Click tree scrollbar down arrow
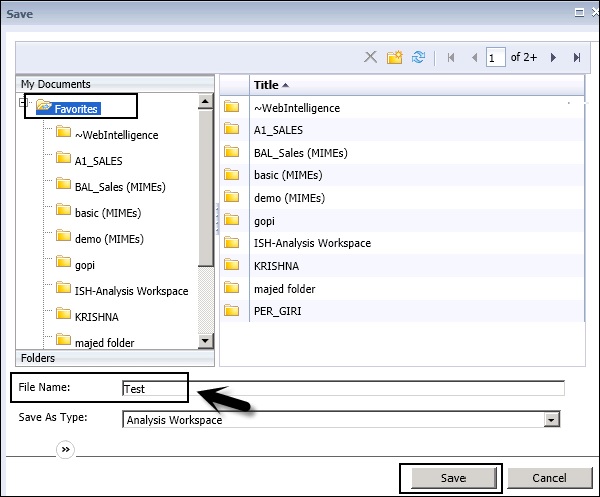This screenshot has height=497, width=600. tap(205, 341)
